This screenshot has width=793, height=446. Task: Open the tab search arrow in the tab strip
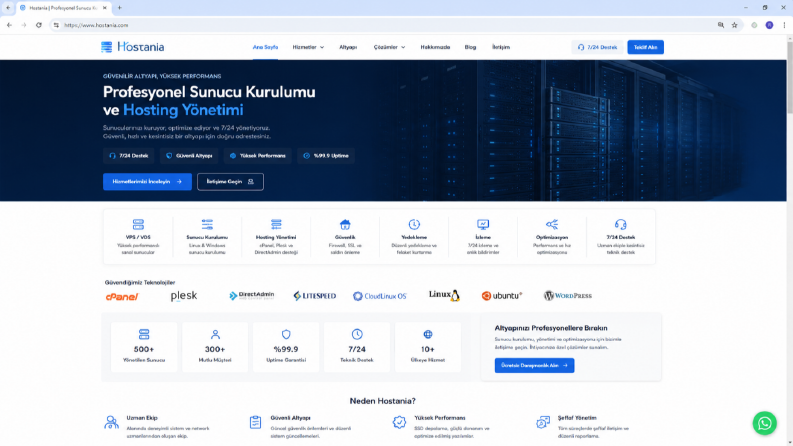(8, 8)
